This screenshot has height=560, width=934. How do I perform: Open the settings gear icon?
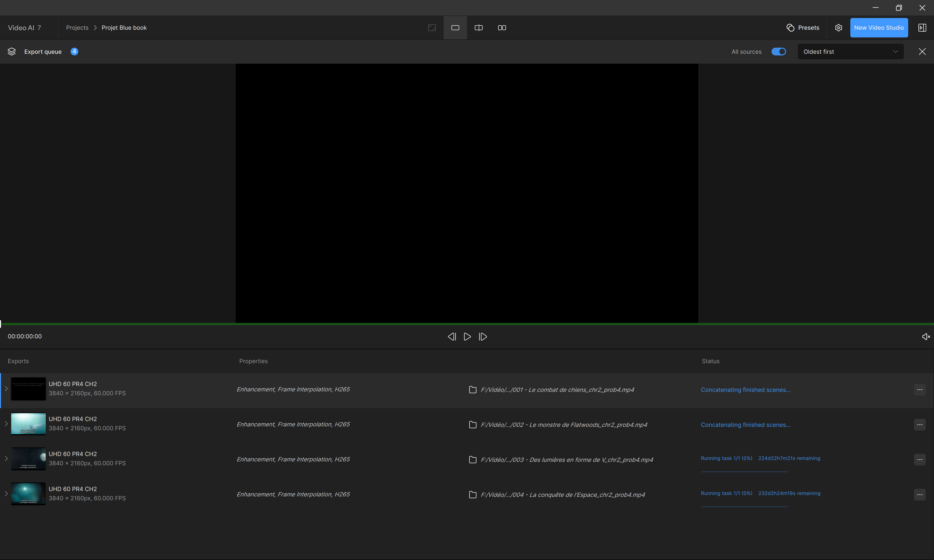tap(838, 27)
